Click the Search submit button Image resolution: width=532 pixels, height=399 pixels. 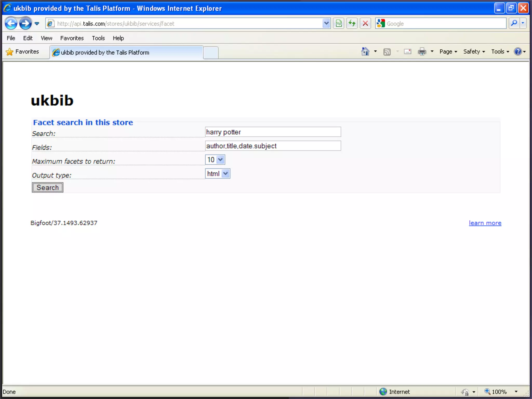(x=48, y=188)
